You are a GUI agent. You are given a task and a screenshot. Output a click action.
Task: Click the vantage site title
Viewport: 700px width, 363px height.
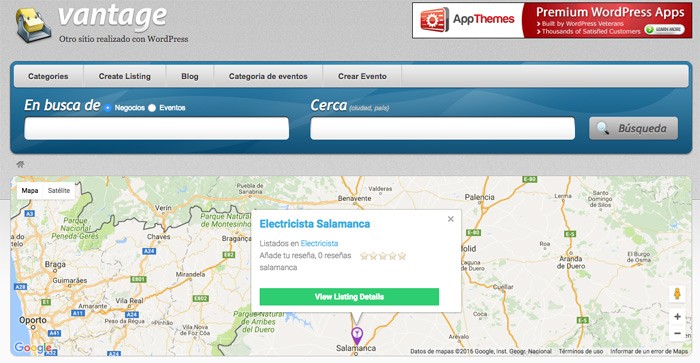[x=112, y=17]
